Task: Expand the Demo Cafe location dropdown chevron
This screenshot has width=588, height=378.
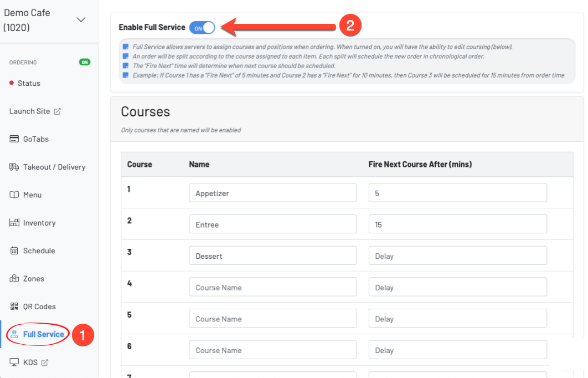Action: click(x=81, y=20)
